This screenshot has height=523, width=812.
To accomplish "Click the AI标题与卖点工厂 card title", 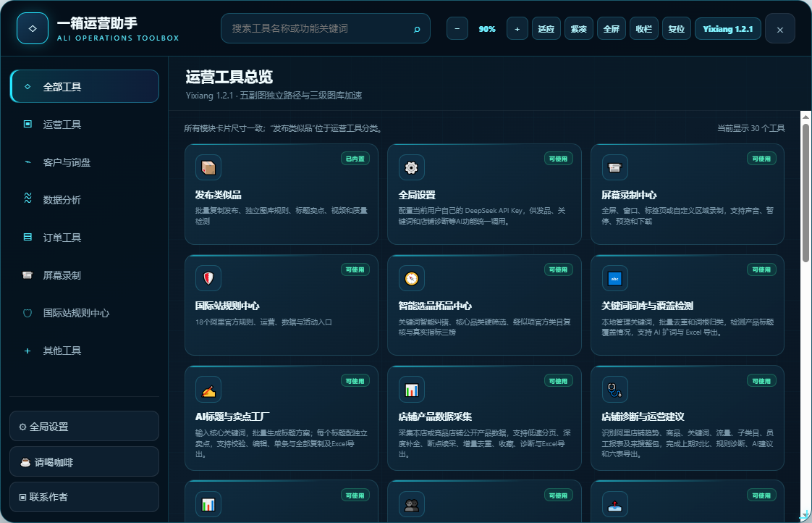I will point(232,417).
